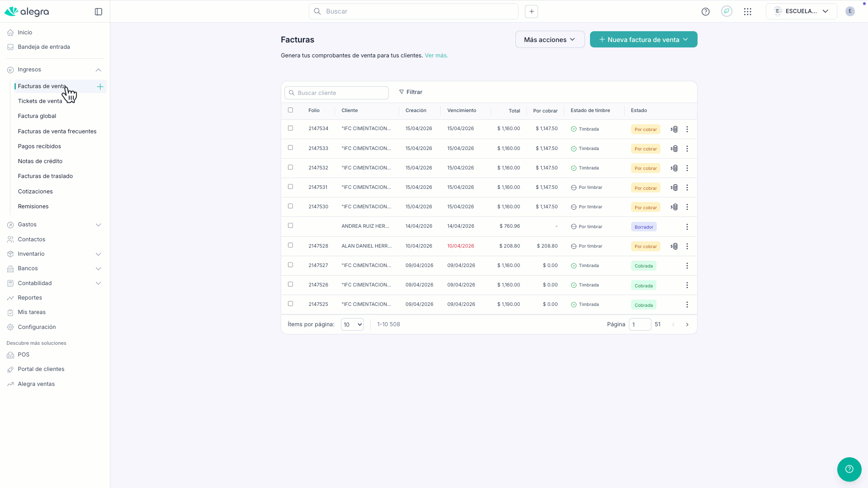This screenshot has height=488, width=868.
Task: Tick the checkbox for ANDREA RUIZ draft invoice
Action: click(291, 225)
